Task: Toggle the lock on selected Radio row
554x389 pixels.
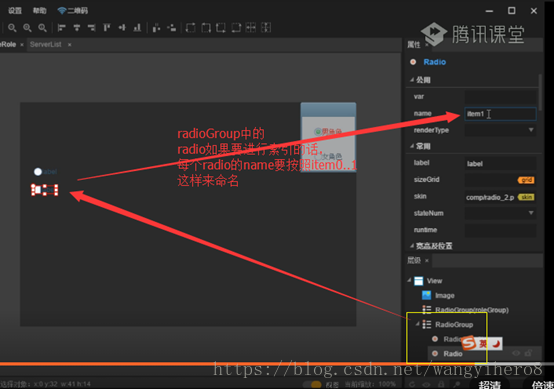Action: [529, 353]
